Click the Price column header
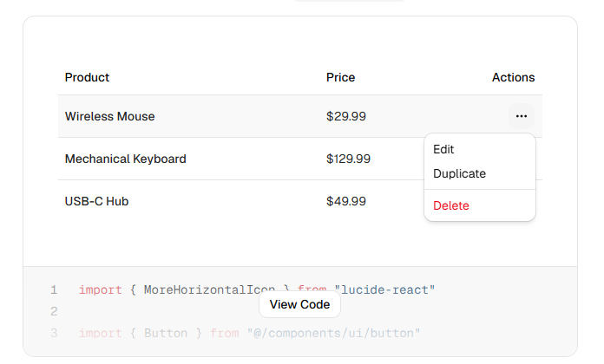Image resolution: width=604 pixels, height=364 pixels. point(340,77)
